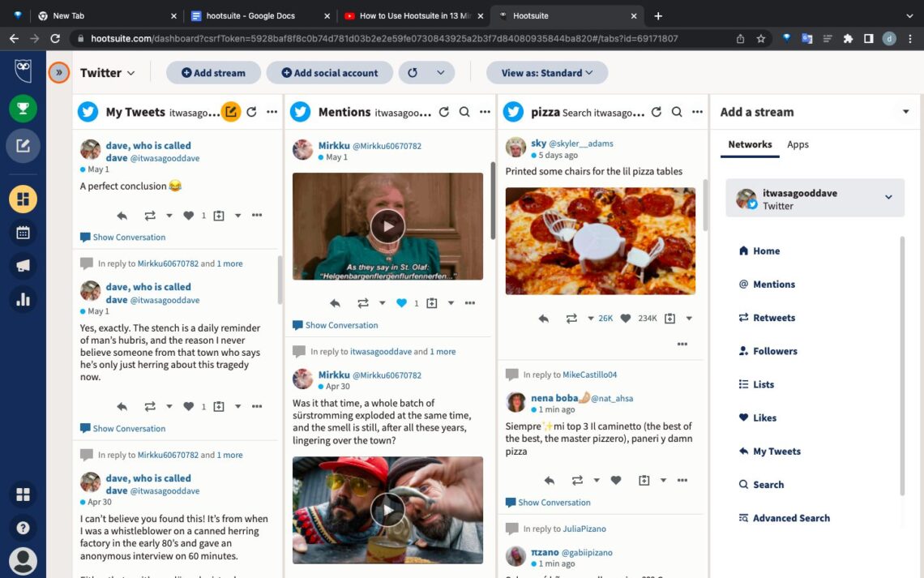Click the 'Add social account' button

click(x=329, y=72)
